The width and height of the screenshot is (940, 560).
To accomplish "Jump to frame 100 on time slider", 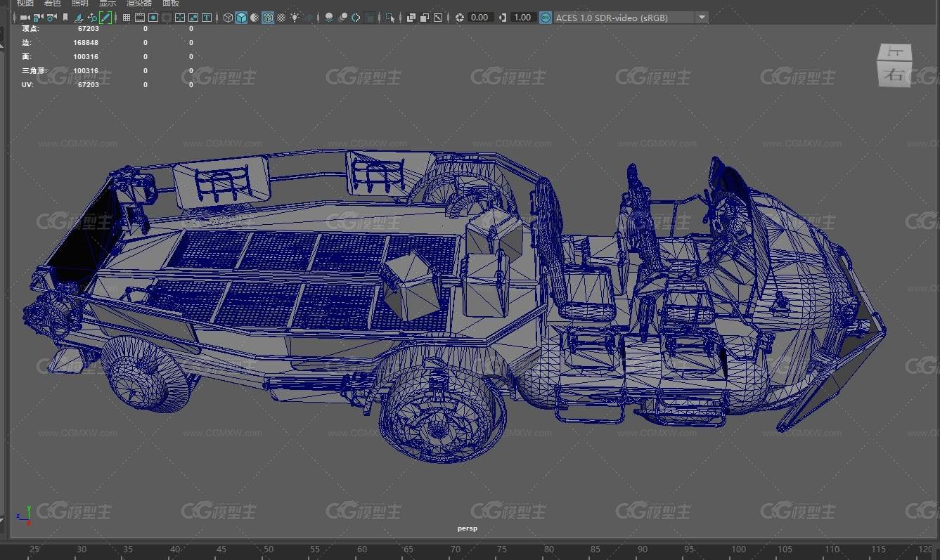I will pyautogui.click(x=738, y=549).
